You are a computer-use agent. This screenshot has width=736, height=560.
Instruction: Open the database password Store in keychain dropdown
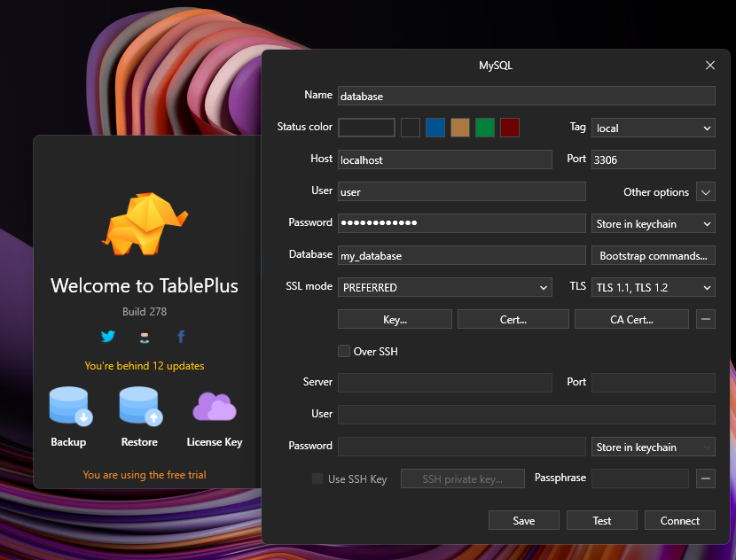coord(654,223)
